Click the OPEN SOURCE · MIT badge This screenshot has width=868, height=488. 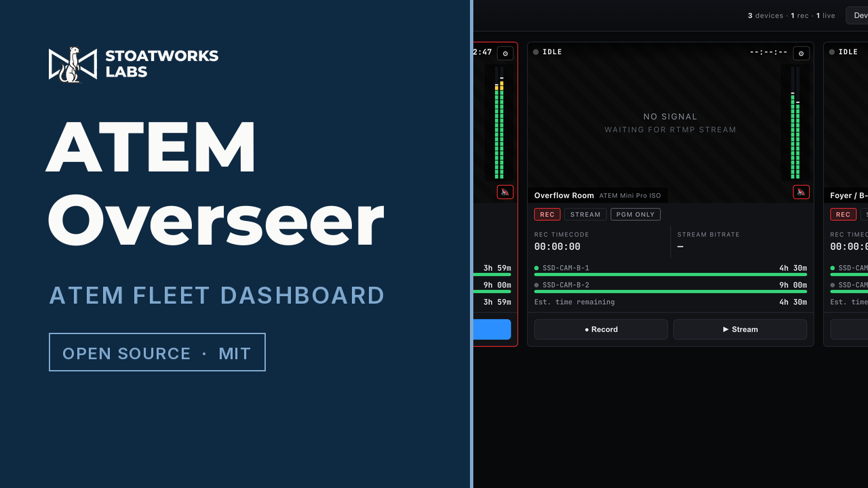coord(157,352)
